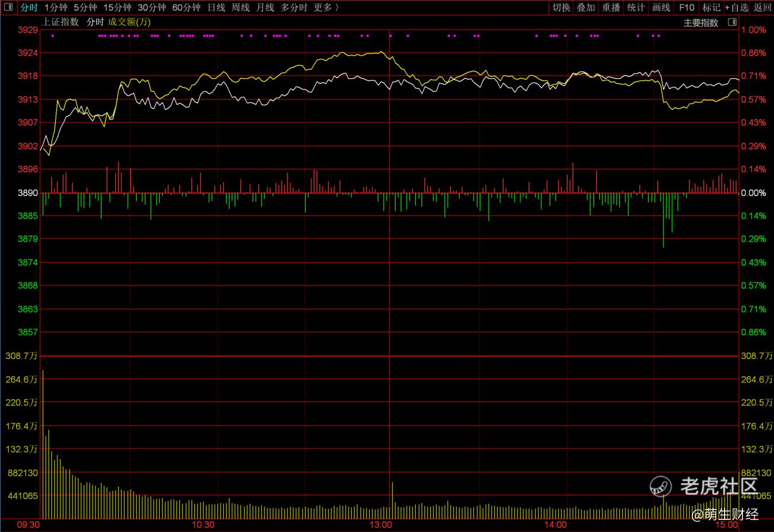Open the 日线 daily chart tab
Screen dimensions: 774x532
pyautogui.click(x=216, y=7)
